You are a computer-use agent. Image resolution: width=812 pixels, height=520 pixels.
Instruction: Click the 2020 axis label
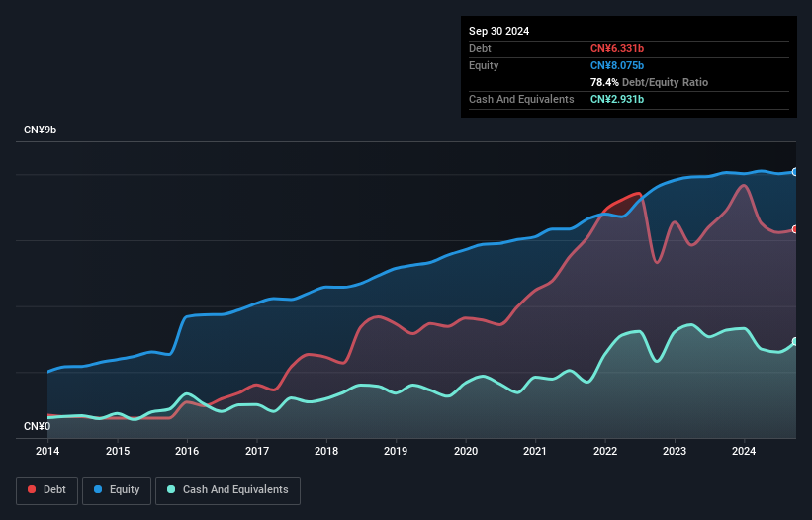click(x=466, y=451)
